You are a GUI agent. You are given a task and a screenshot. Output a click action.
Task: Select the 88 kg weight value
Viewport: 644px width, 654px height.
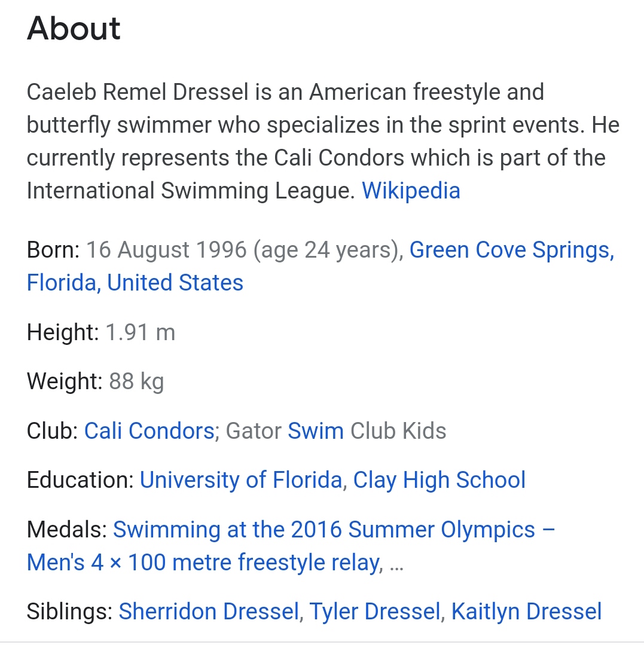pyautogui.click(x=136, y=381)
